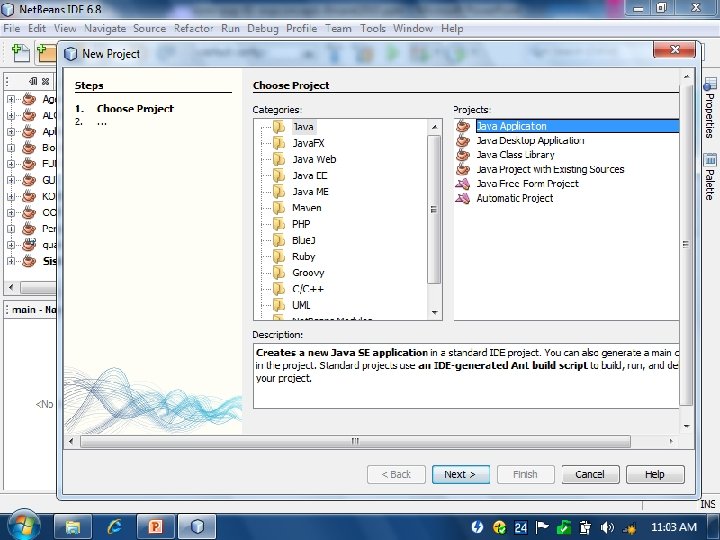Image resolution: width=720 pixels, height=540 pixels.
Task: Open the Edit menu
Action: coord(37,28)
